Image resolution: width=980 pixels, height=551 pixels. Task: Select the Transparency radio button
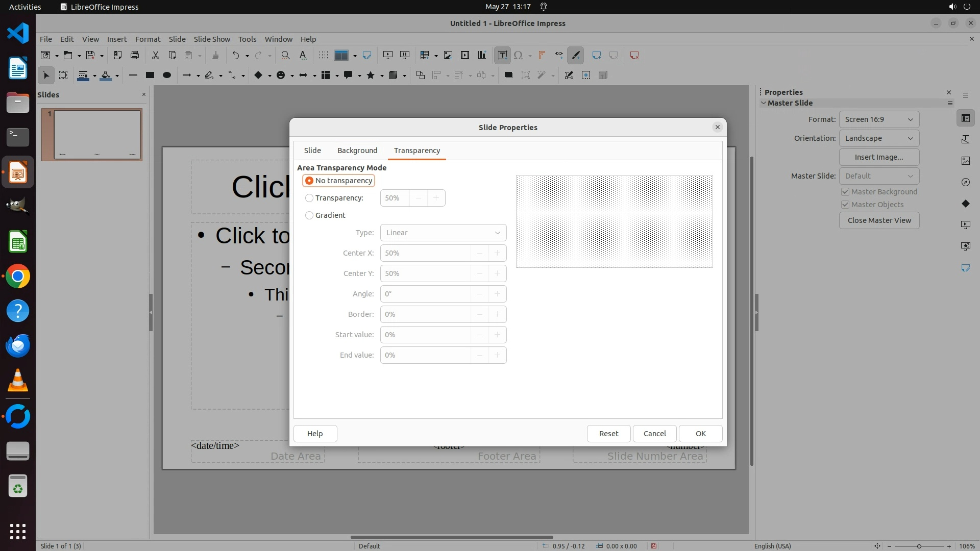(309, 198)
